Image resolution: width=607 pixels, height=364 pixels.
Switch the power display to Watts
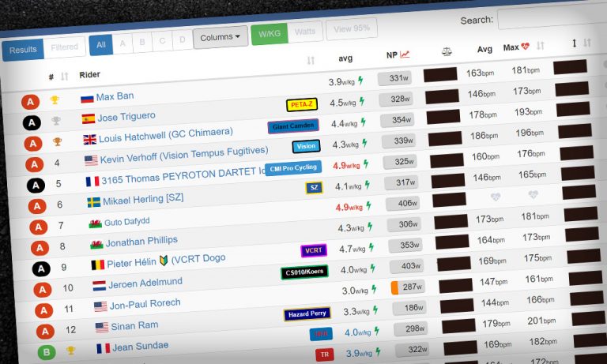tap(304, 32)
